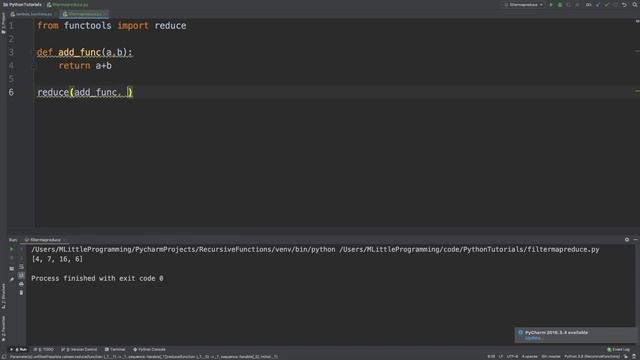This screenshot has width=640, height=360.
Task: Click the 'return' keyword on line 4
Action: coord(74,66)
